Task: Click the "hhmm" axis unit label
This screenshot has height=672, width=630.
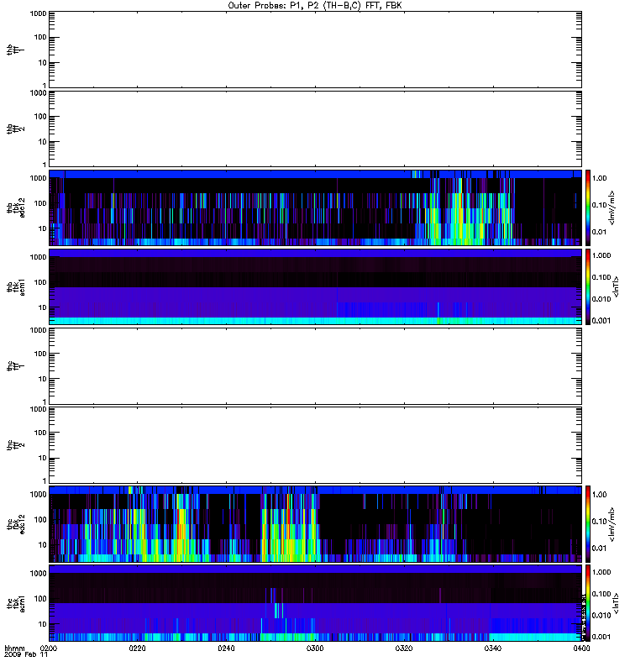Action: pyautogui.click(x=14, y=648)
